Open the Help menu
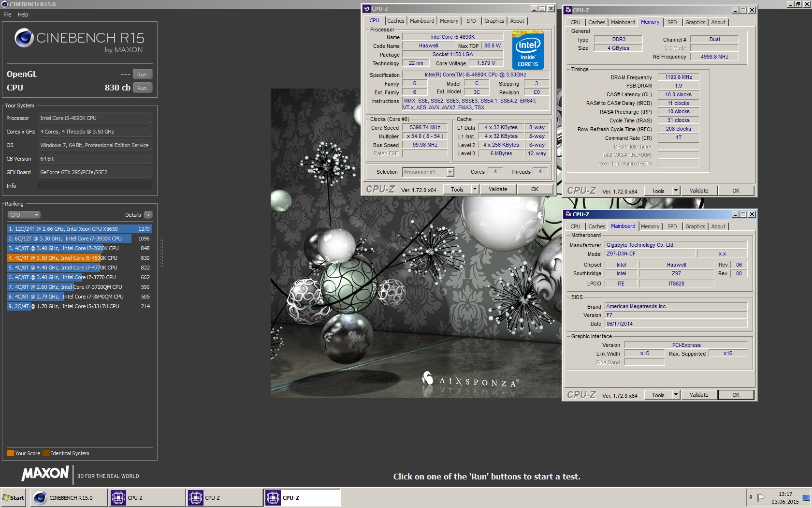The image size is (812, 508). [23, 15]
